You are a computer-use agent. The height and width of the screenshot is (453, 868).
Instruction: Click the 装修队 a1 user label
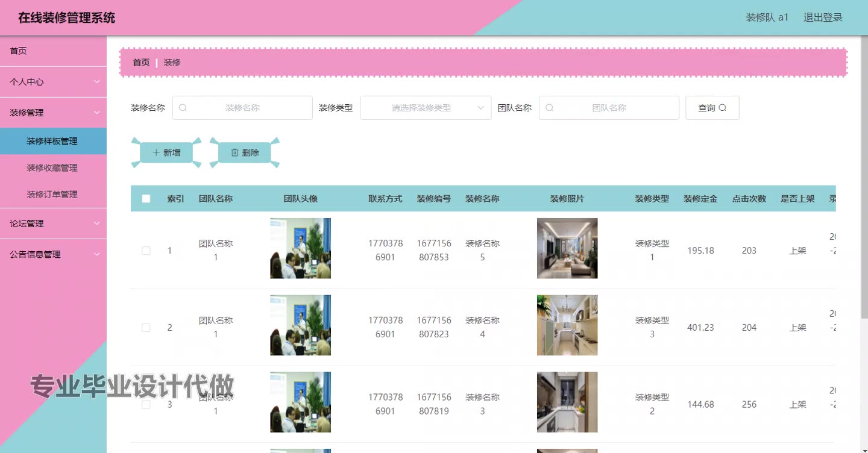(x=767, y=17)
